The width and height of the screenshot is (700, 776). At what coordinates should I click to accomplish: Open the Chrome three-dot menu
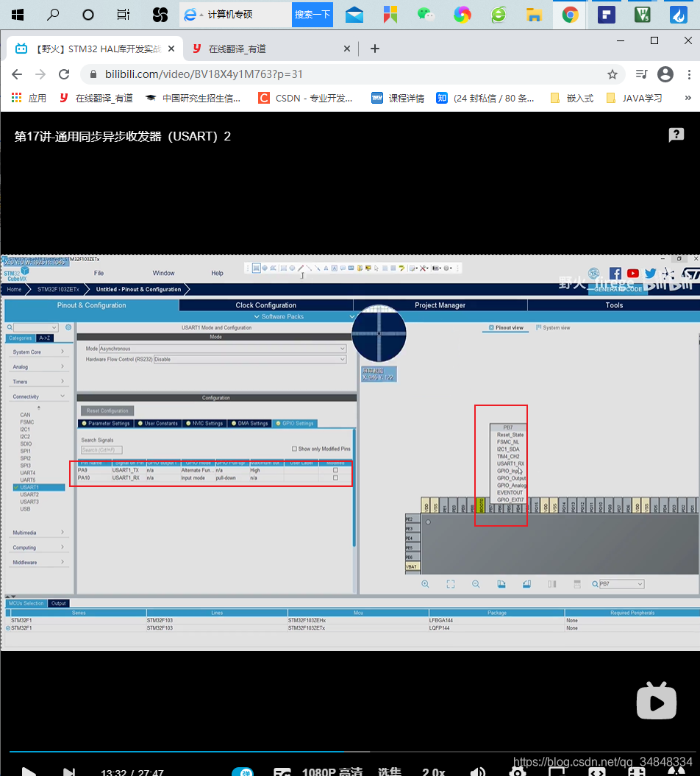click(689, 74)
